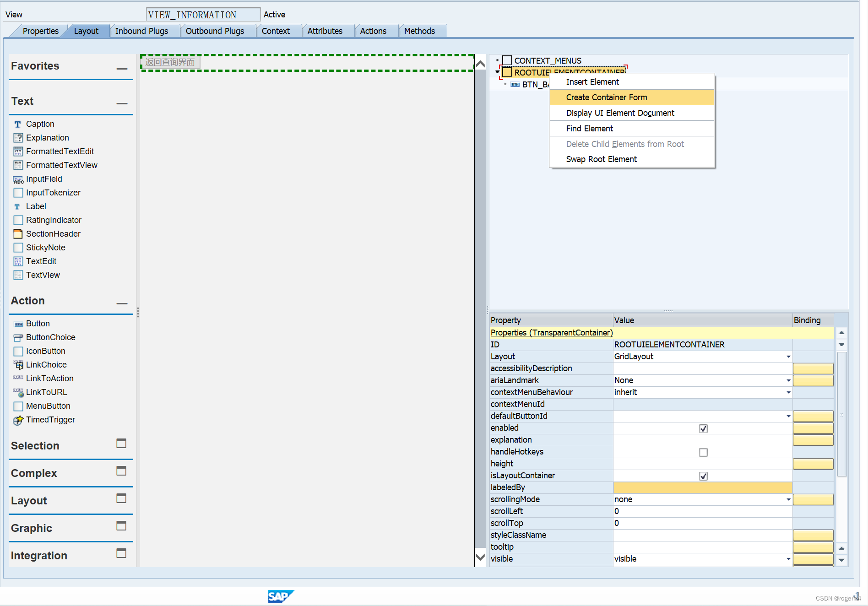Collapse the ROOTUIELEMENTCONTAINER tree node
868x606 pixels.
point(497,72)
